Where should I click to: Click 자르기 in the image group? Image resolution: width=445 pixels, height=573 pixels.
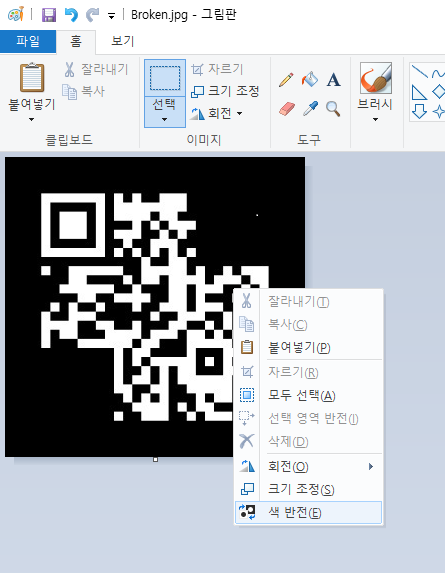(x=217, y=69)
